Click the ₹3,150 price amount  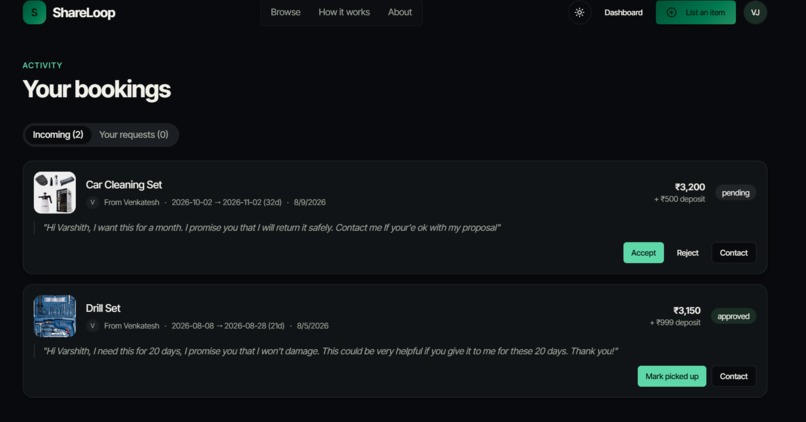click(687, 310)
